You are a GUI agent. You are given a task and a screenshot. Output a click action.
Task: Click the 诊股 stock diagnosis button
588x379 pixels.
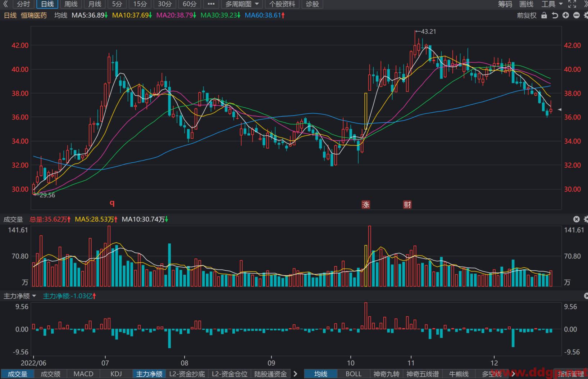coord(312,4)
